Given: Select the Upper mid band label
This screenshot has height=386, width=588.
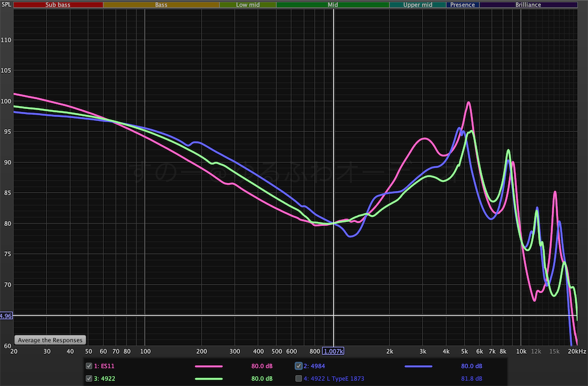Looking at the screenshot, I should [418, 5].
